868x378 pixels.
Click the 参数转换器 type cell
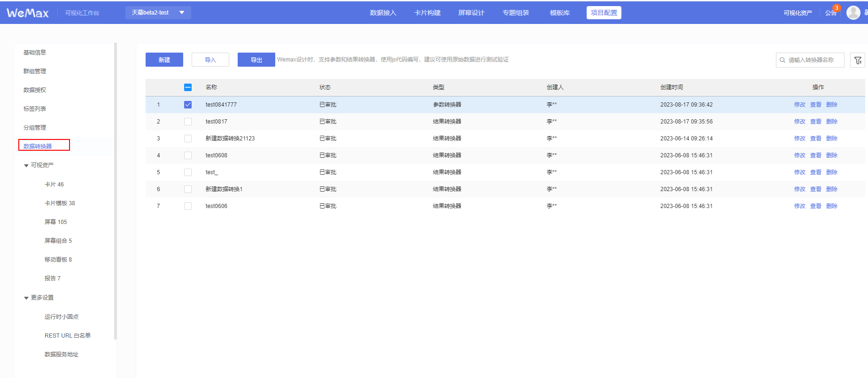tap(447, 105)
